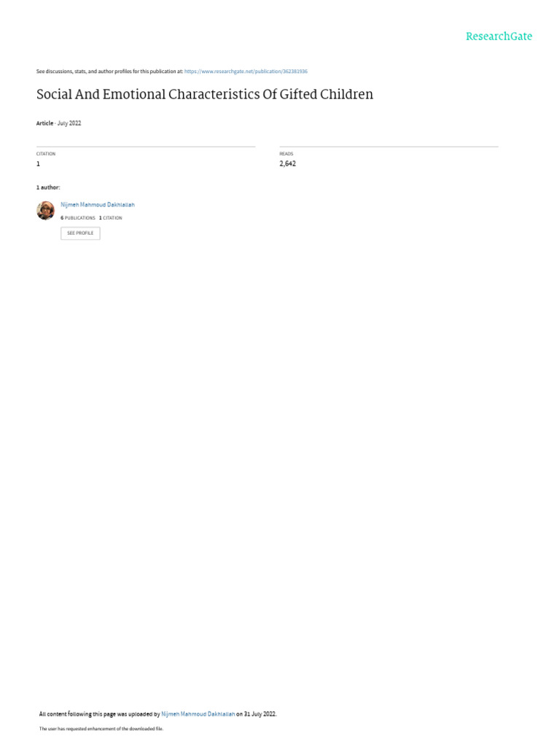This screenshot has height=747, width=560.
Task: Open the researchgate.net publication URL link
Action: pyautogui.click(x=246, y=71)
